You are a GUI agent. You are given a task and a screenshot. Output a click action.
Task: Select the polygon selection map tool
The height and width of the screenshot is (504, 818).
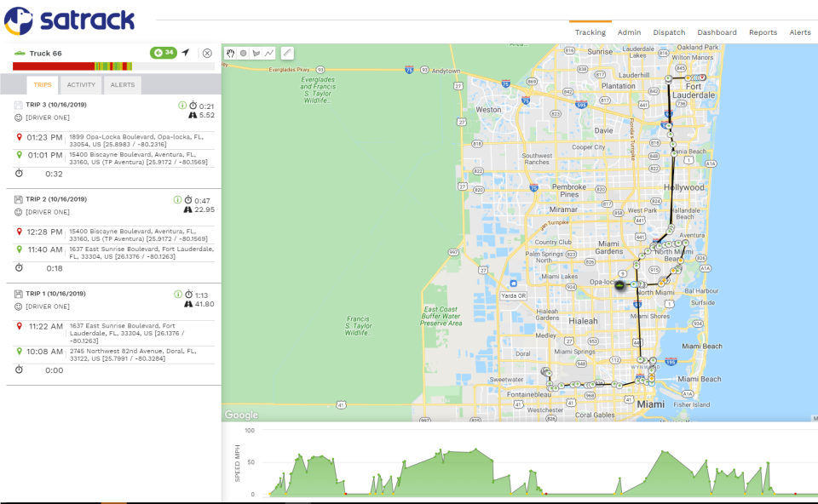tap(257, 53)
